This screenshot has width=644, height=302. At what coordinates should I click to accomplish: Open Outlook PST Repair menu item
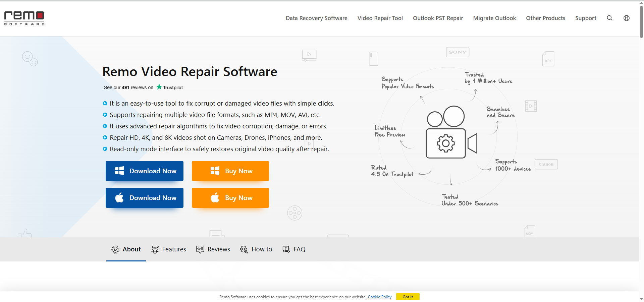tap(438, 18)
